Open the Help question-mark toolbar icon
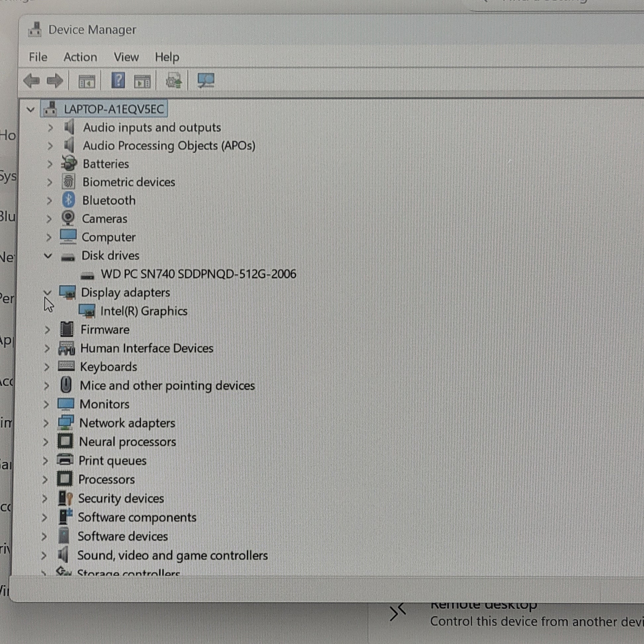This screenshot has width=644, height=644. [118, 80]
